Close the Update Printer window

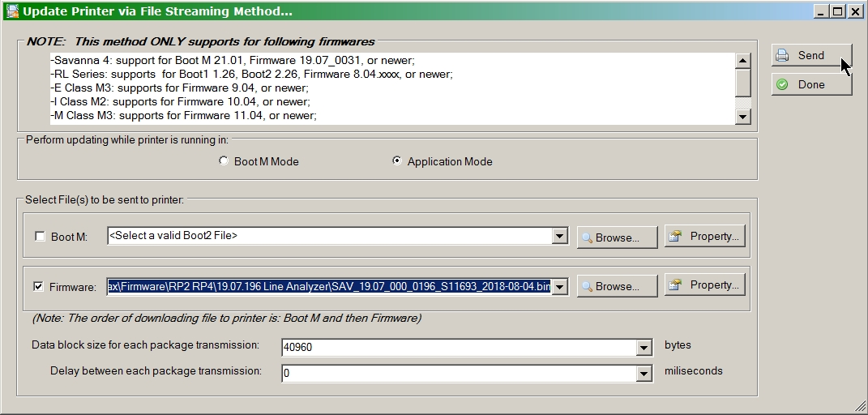tap(855, 11)
